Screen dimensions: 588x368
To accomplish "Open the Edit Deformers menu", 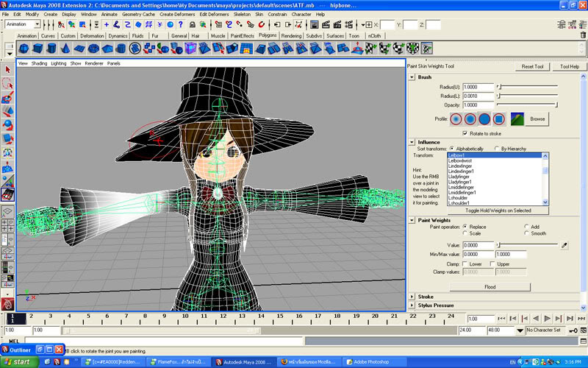I will [214, 14].
